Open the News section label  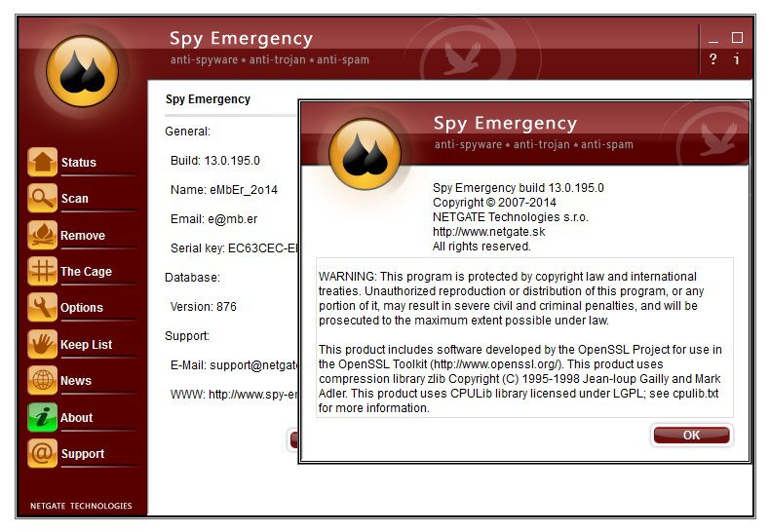coord(76,381)
